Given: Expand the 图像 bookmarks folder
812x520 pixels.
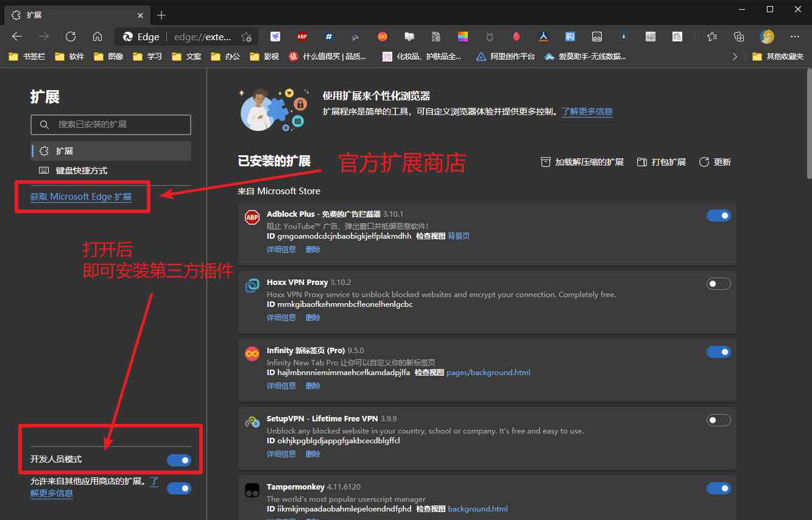Looking at the screenshot, I should (x=108, y=56).
